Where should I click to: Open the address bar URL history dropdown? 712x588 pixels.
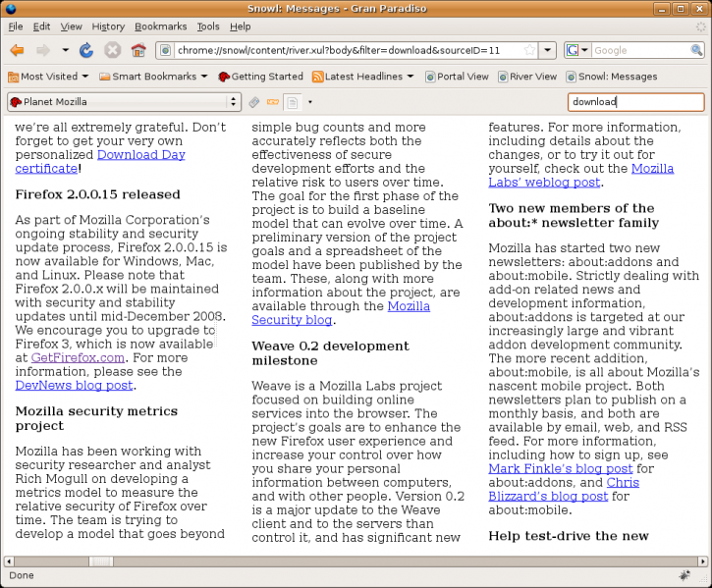(x=548, y=50)
